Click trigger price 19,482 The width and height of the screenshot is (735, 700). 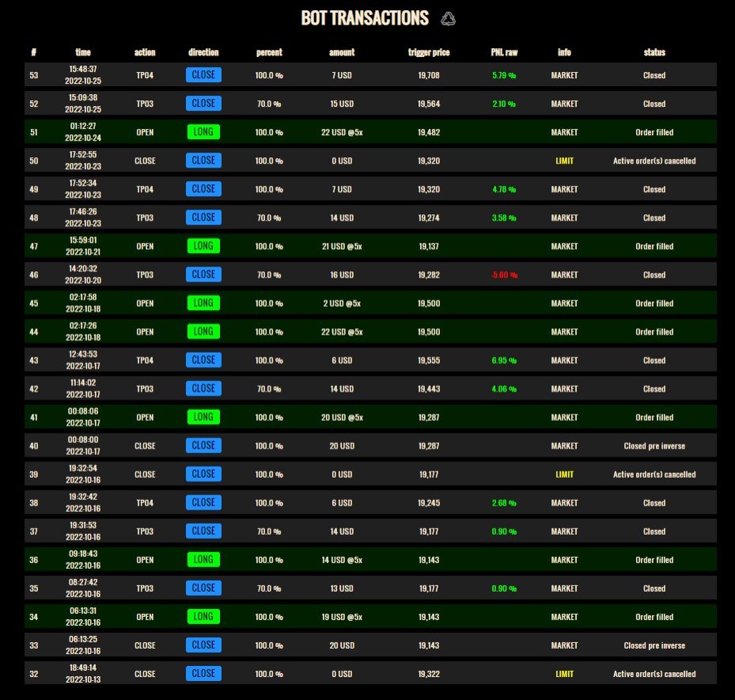pos(429,133)
